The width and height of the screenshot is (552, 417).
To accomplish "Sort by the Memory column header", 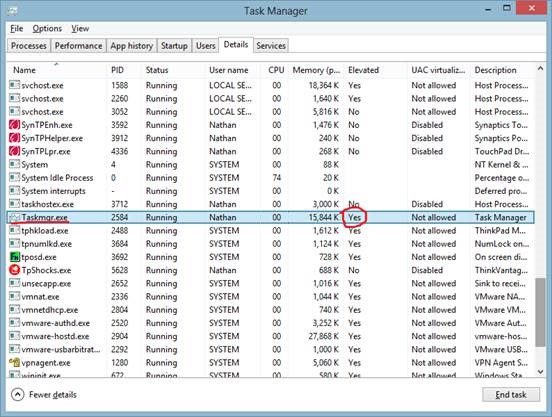I will (x=316, y=70).
